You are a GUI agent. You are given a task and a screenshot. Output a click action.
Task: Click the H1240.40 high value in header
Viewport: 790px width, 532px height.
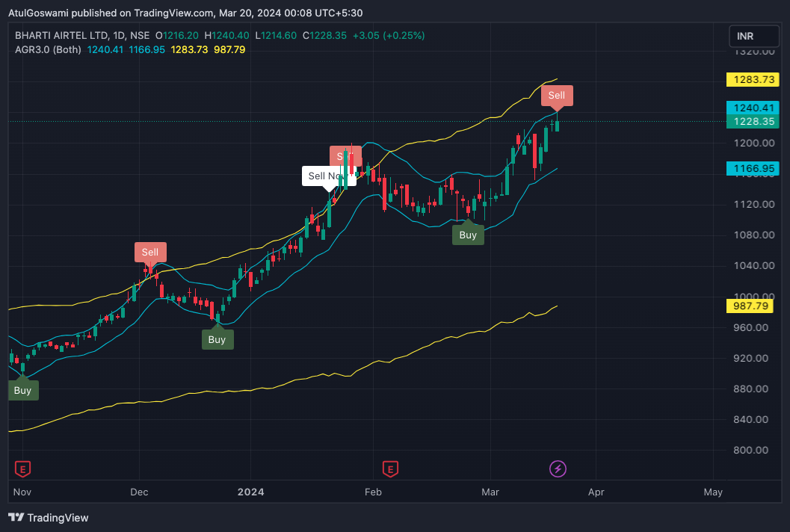[x=226, y=35]
